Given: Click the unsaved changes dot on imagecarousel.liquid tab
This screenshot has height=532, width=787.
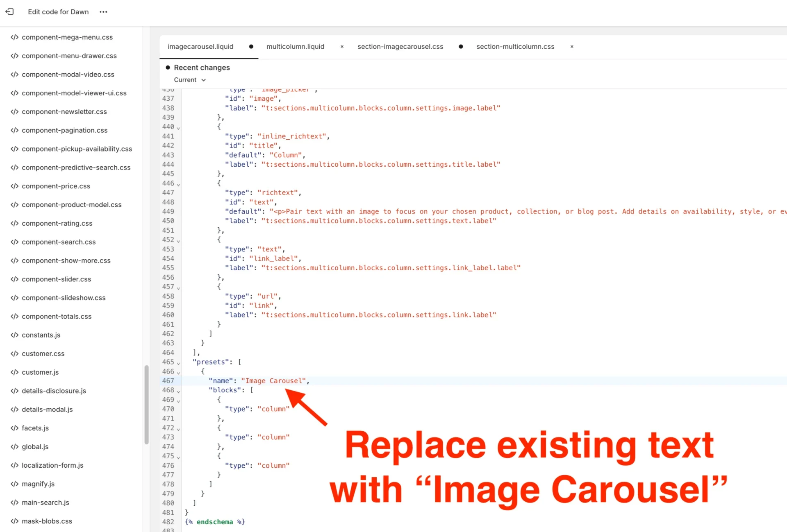Looking at the screenshot, I should (x=251, y=47).
